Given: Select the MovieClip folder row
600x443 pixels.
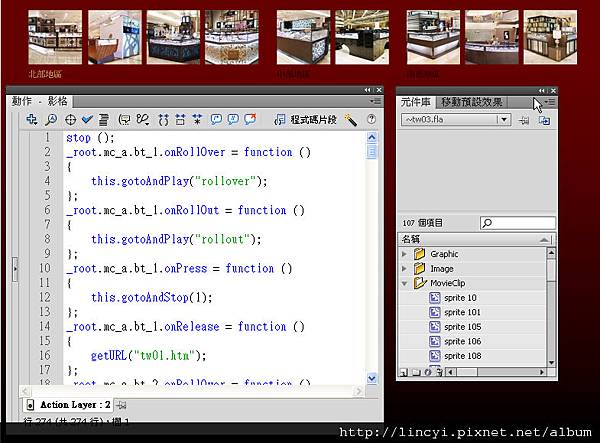Looking at the screenshot, I should coord(472,283).
